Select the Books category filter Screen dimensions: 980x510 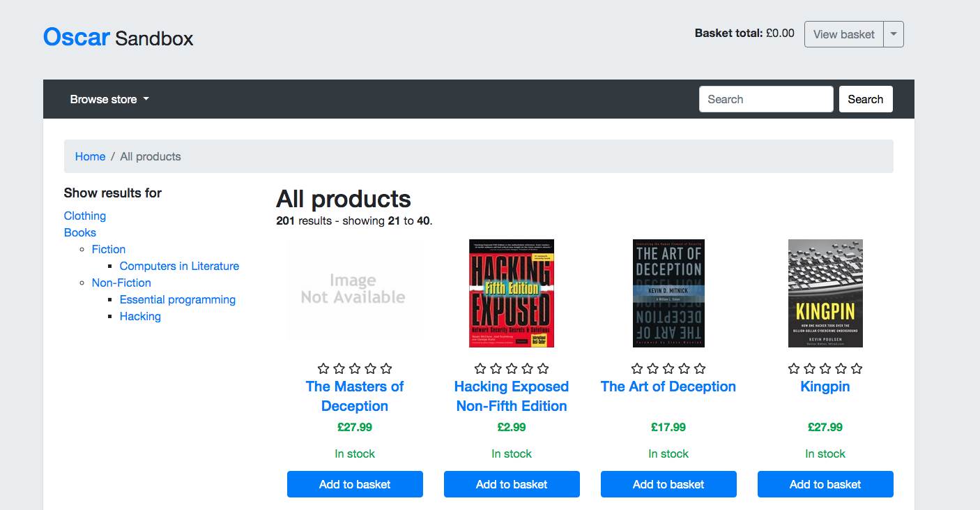click(80, 232)
